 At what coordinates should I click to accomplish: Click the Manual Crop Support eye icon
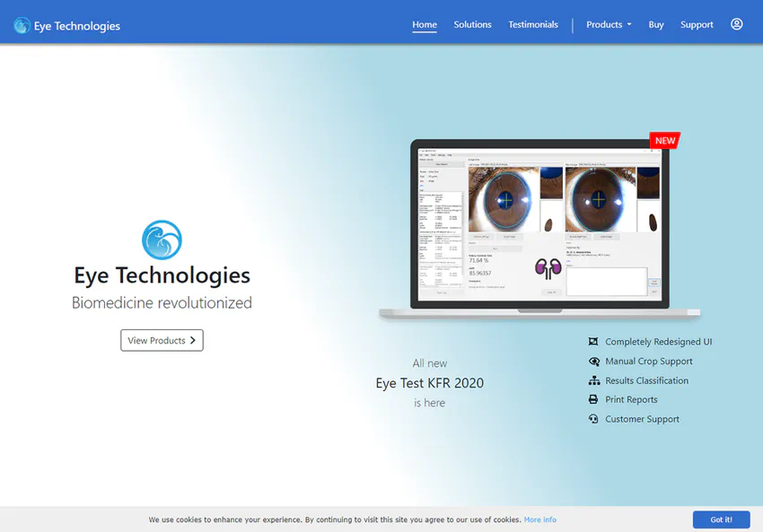coord(593,362)
